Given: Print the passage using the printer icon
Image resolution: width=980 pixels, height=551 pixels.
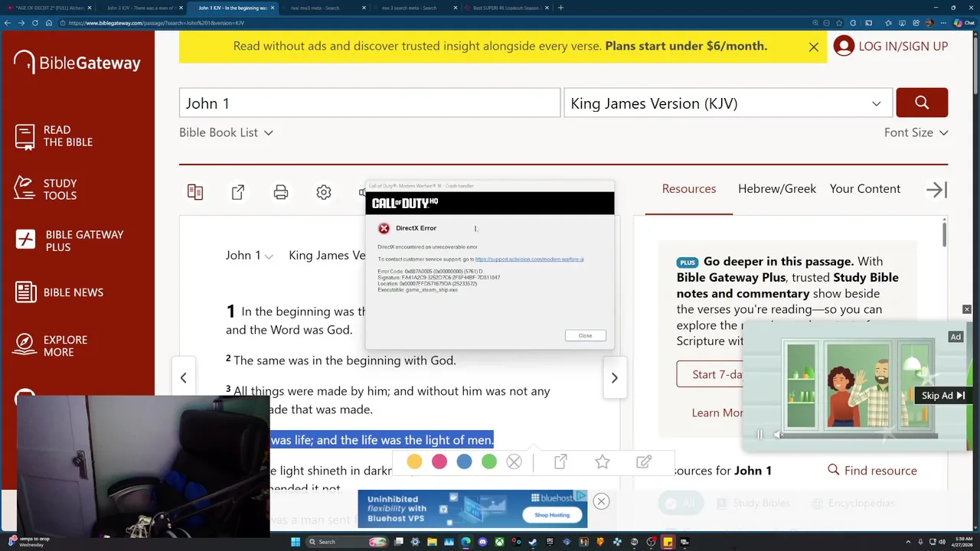Looking at the screenshot, I should (281, 192).
